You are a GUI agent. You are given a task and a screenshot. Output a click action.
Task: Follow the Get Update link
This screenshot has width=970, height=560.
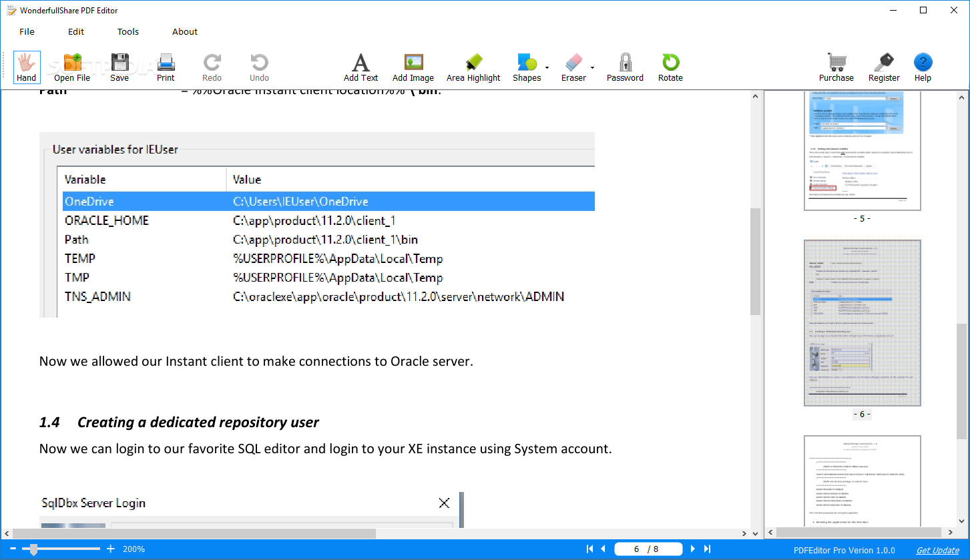(937, 550)
